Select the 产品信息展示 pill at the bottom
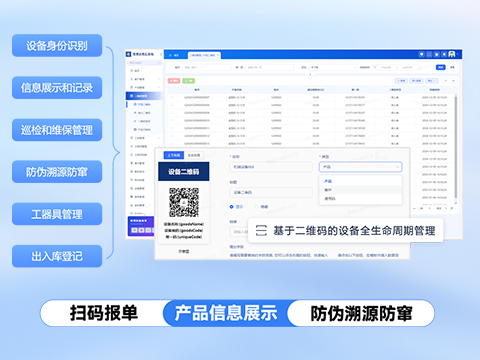Viewport: 480px width, 360px height. [226, 313]
